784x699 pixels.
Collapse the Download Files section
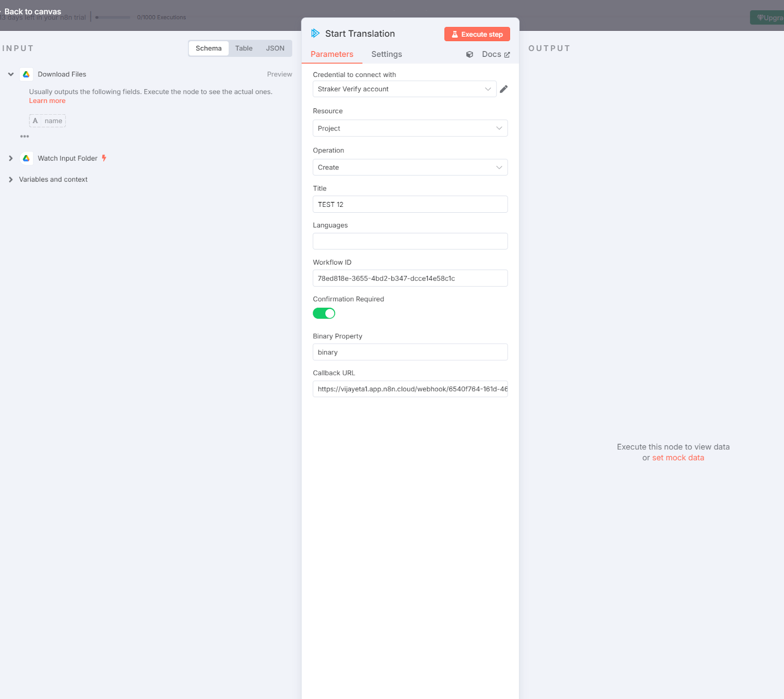click(x=11, y=74)
